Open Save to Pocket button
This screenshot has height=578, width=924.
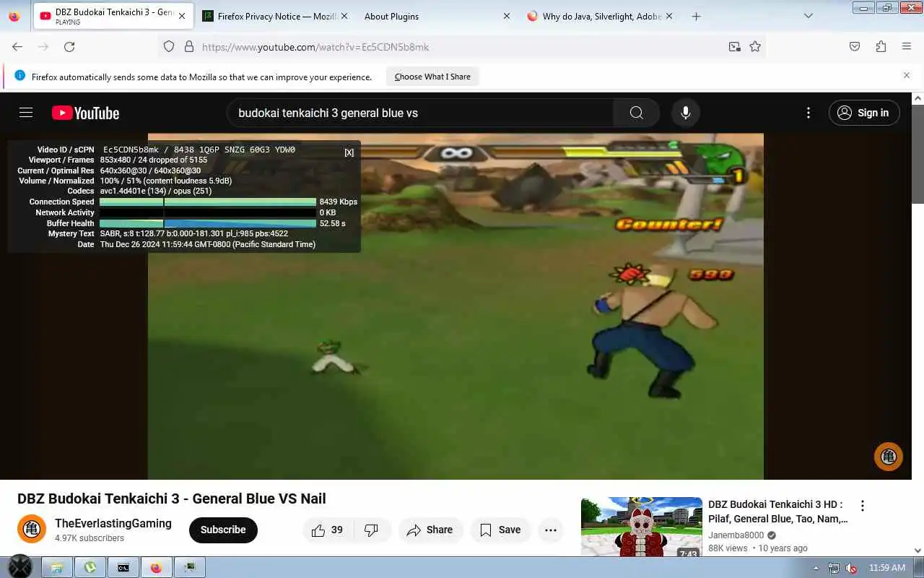855,46
